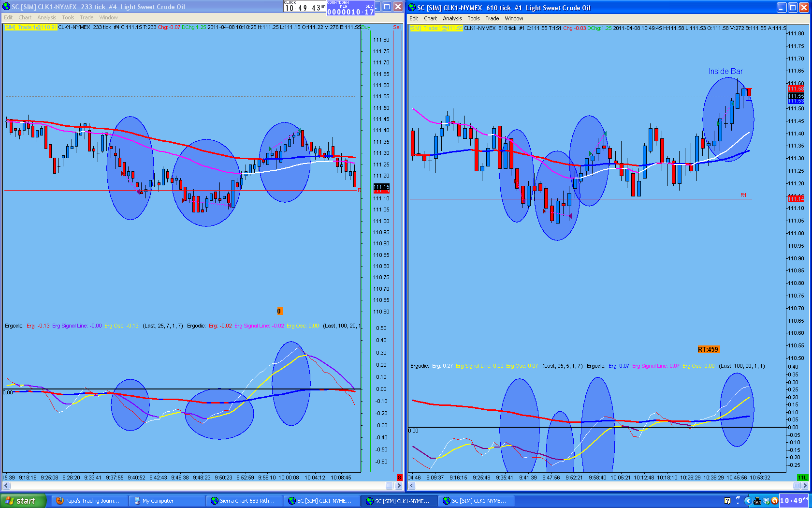Click the Erg Osc: 0.07 label
812x508 pixels.
point(522,366)
